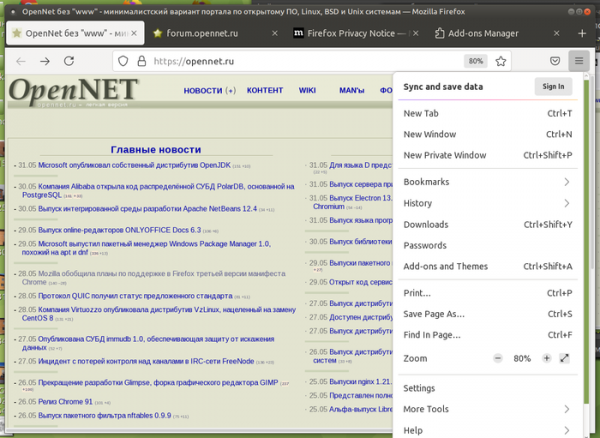600x438 pixels.
Task: Select New Private Window menu entry
Action: [444, 155]
